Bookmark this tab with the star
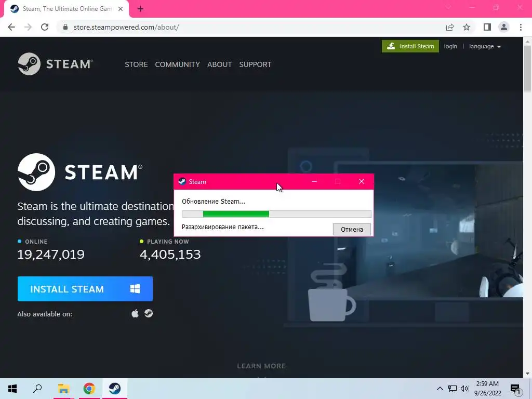532x399 pixels. 467,27
